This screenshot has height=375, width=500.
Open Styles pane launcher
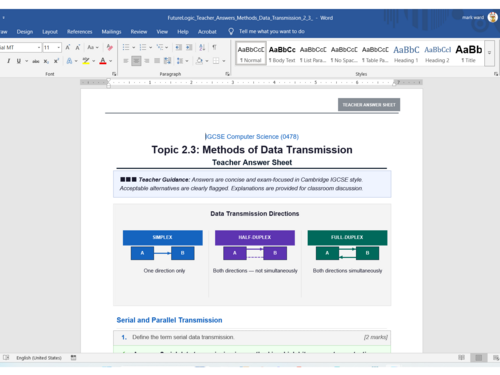pos(496,74)
